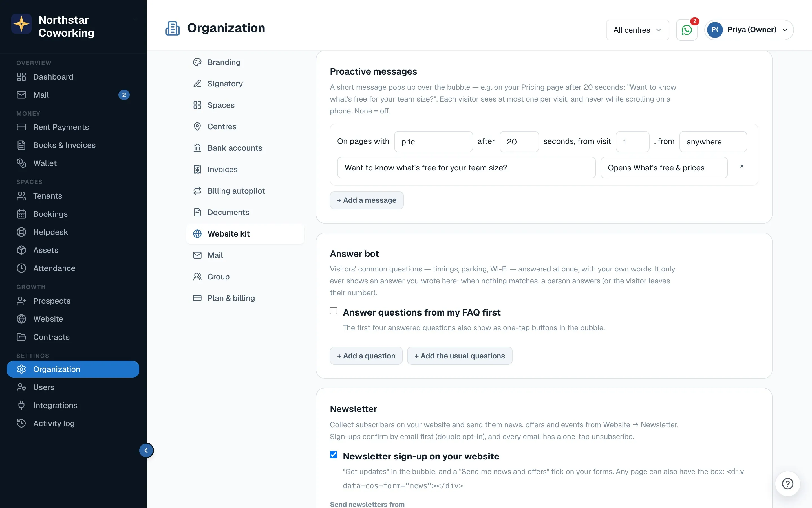Click the Website globe icon in sidebar

click(x=21, y=319)
